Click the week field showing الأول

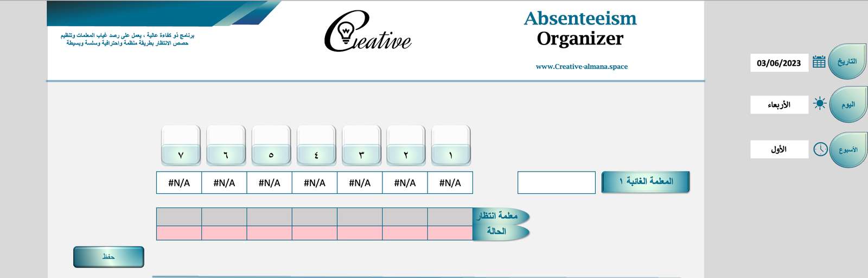(779, 149)
